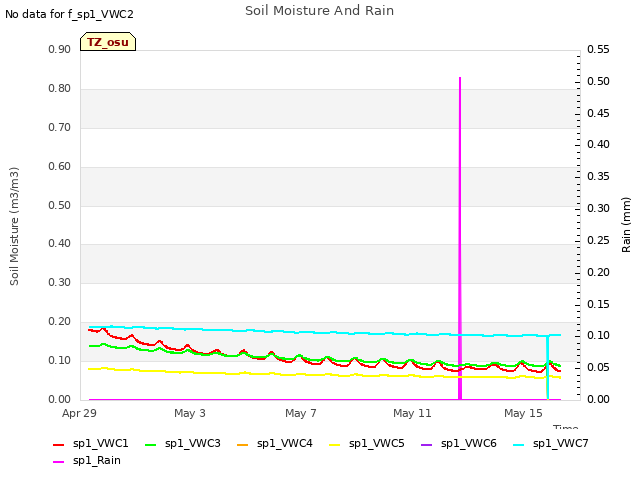640x480 pixels.
Task: Click the 'May 15' x-axis tick label
Action: [523, 413]
